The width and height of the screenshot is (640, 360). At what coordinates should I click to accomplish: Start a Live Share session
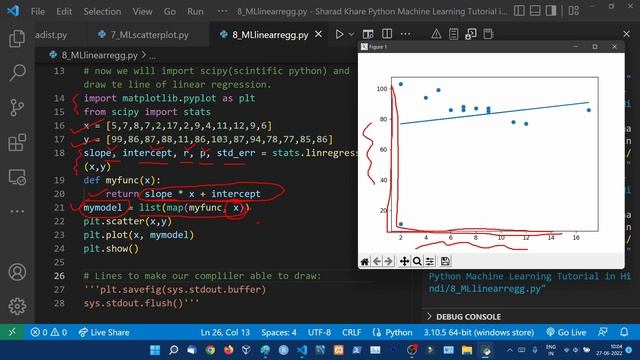[x=104, y=332]
